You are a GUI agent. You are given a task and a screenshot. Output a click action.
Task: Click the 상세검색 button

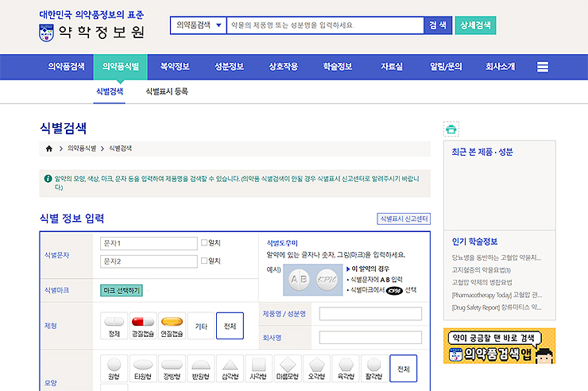pos(475,25)
